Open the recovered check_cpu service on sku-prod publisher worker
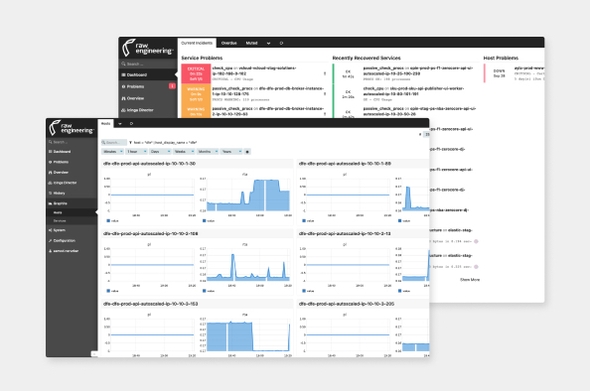 point(406,94)
